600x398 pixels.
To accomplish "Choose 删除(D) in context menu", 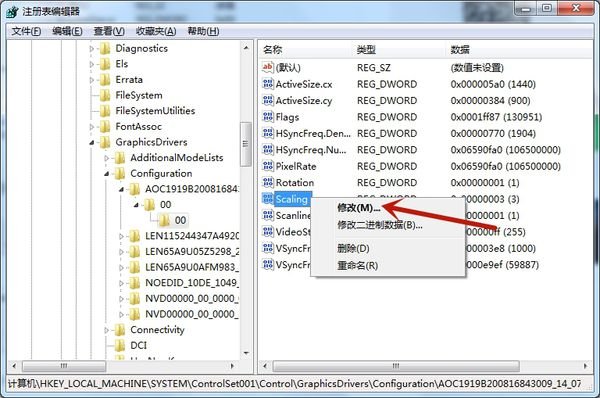I will click(353, 248).
